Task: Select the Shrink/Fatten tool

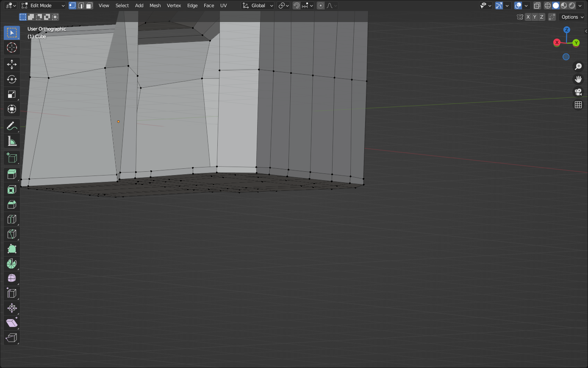Action: [12, 308]
